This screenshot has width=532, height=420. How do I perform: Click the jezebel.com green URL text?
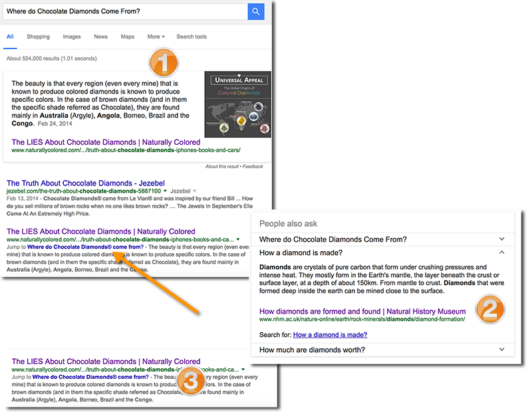84,191
